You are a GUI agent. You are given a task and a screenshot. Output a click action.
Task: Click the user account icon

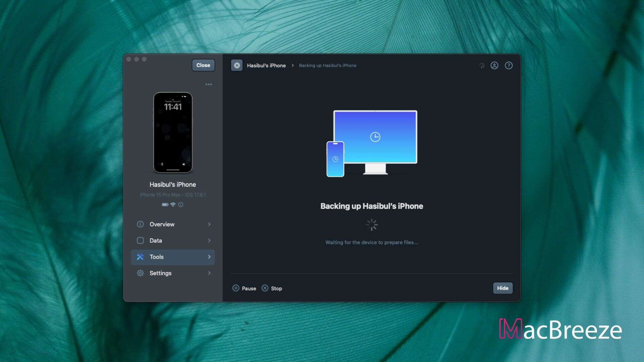coord(494,65)
